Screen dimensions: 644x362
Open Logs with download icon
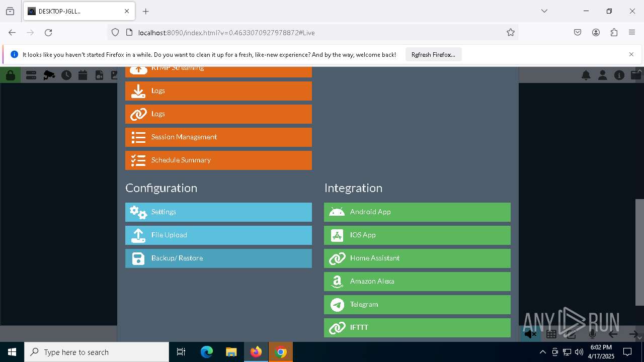(x=218, y=91)
